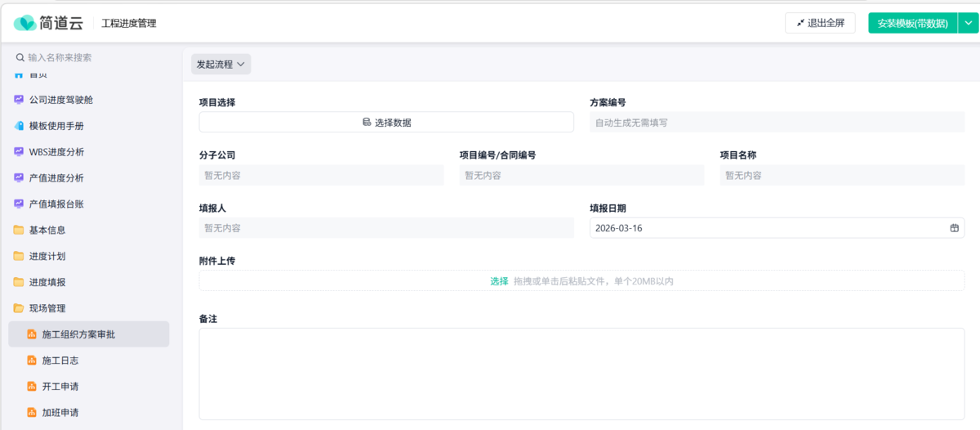This screenshot has width=980, height=430.
Task: Click the 项目编号/合同编号 field
Action: [x=581, y=175]
